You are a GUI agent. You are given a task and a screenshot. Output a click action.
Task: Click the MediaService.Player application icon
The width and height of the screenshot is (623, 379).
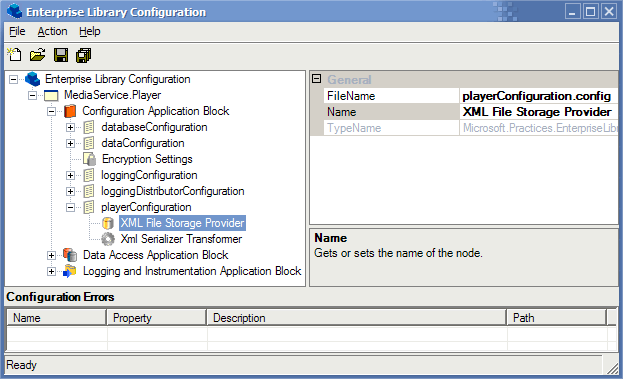(51, 95)
